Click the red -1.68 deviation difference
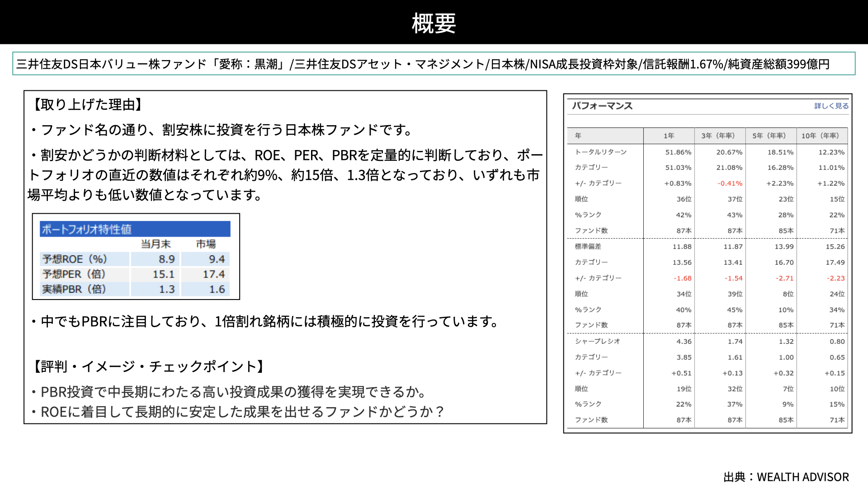Image resolution: width=868 pixels, height=488 pixels. 683,278
